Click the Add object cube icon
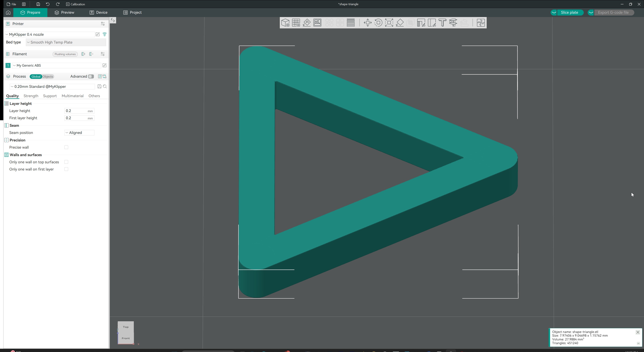Viewport: 644px width, 352px height. point(285,23)
